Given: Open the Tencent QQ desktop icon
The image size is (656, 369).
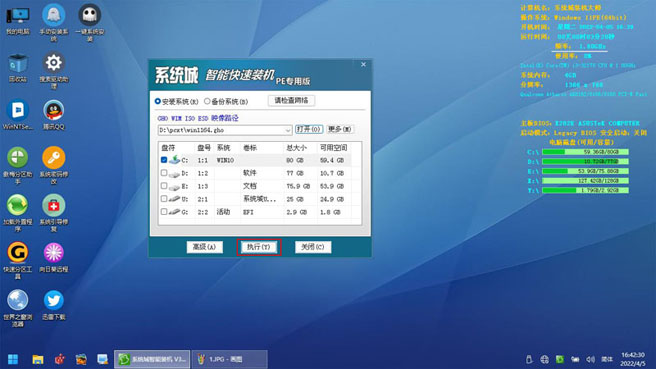Looking at the screenshot, I should click(x=54, y=115).
